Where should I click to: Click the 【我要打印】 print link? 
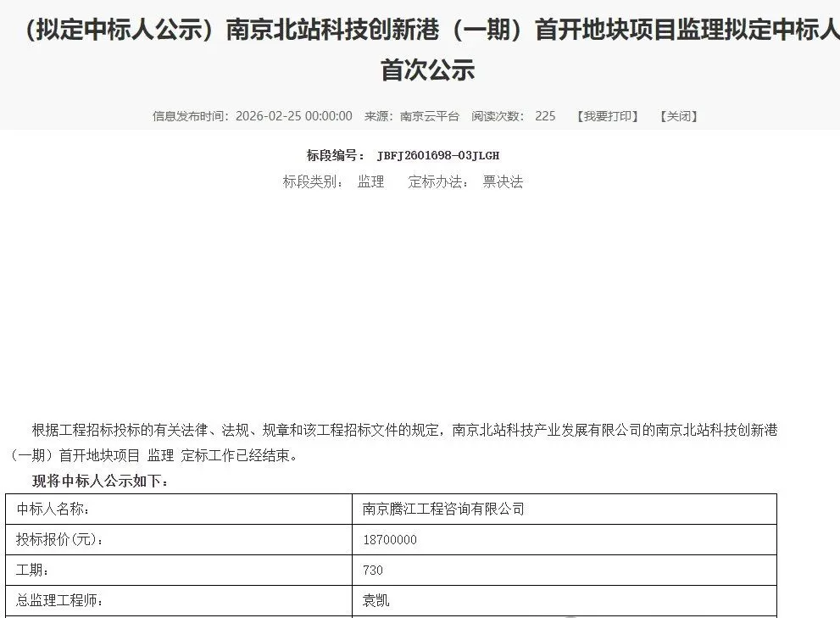(x=608, y=116)
